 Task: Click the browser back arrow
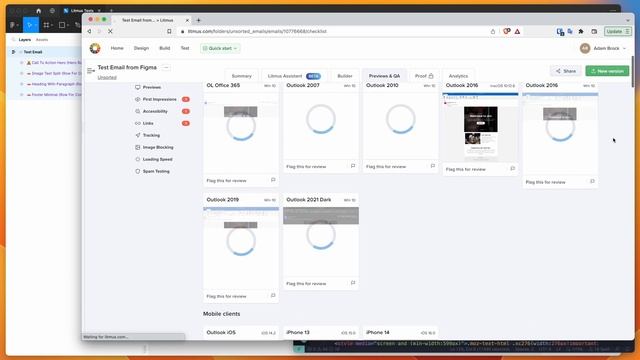click(x=89, y=31)
